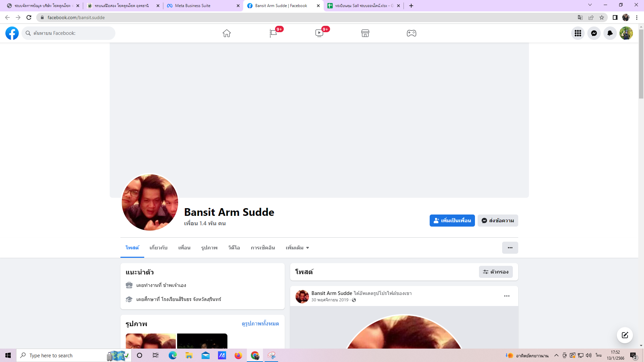Open the Messenger icon in header

594,33
